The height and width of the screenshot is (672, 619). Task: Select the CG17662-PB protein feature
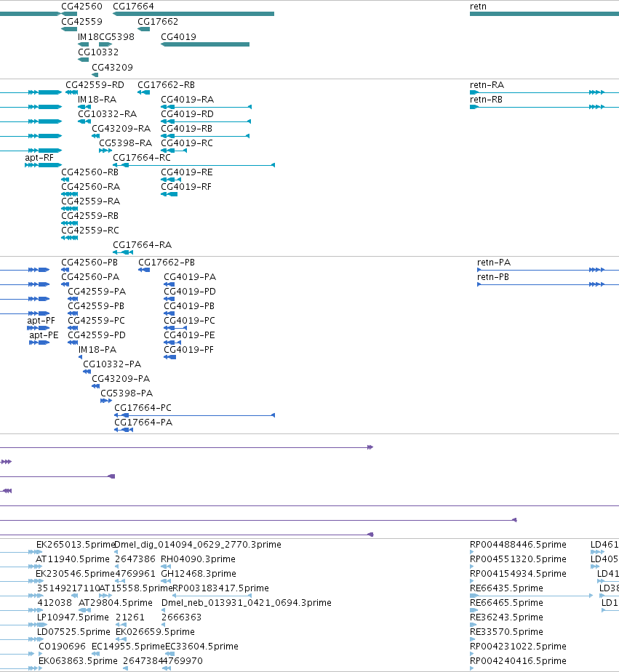(x=144, y=270)
